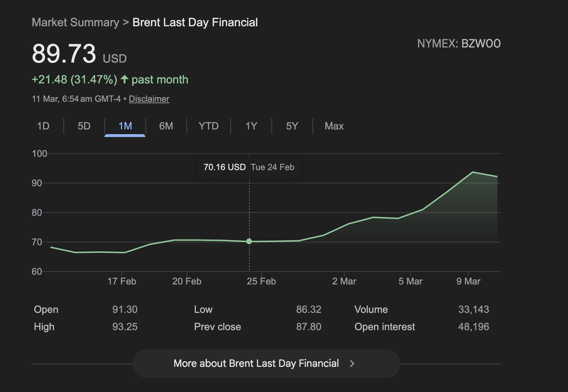Viewport: 568px width, 392px height.
Task: Select the YTD chart tab
Action: tap(208, 126)
